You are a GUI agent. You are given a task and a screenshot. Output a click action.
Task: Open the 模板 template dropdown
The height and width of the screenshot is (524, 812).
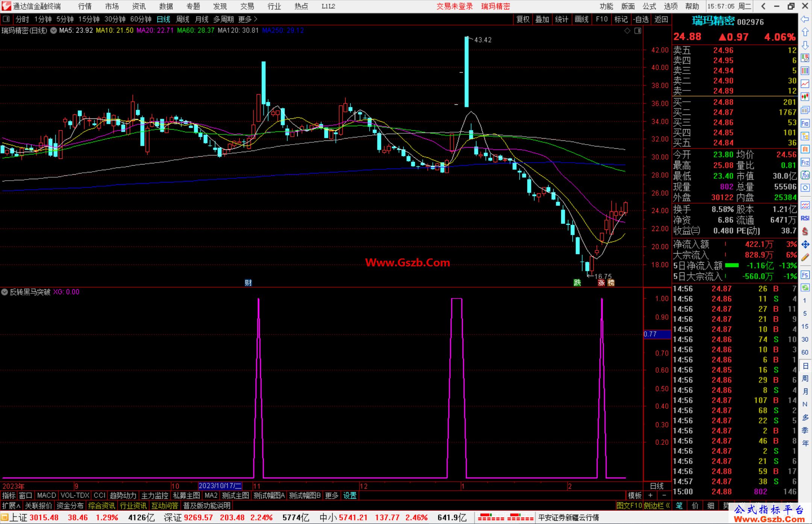coord(635,495)
